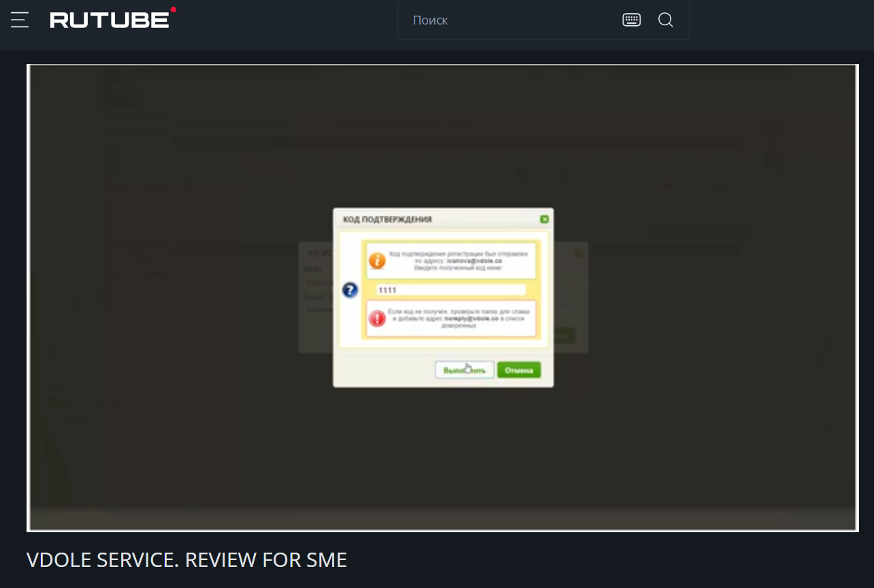Click the red warning exclamation icon

point(376,318)
